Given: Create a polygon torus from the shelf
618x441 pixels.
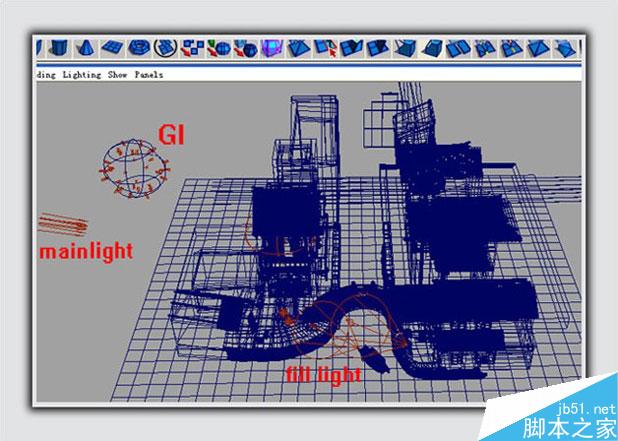Looking at the screenshot, I should tap(139, 48).
